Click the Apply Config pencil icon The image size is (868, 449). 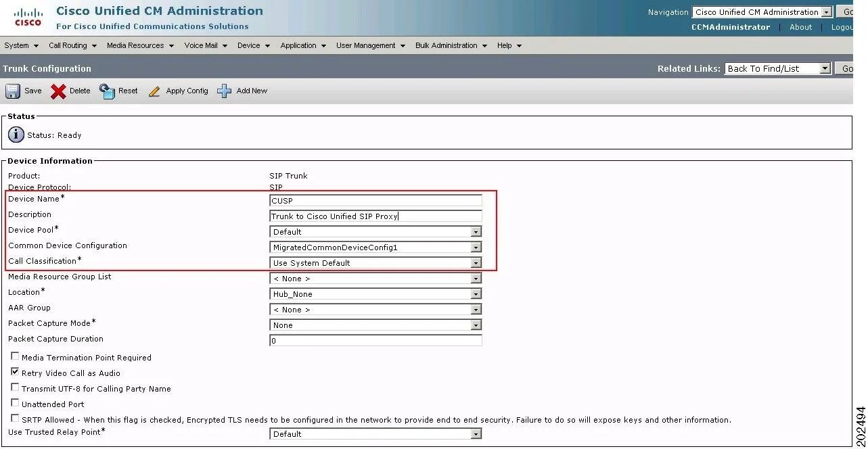click(x=154, y=91)
